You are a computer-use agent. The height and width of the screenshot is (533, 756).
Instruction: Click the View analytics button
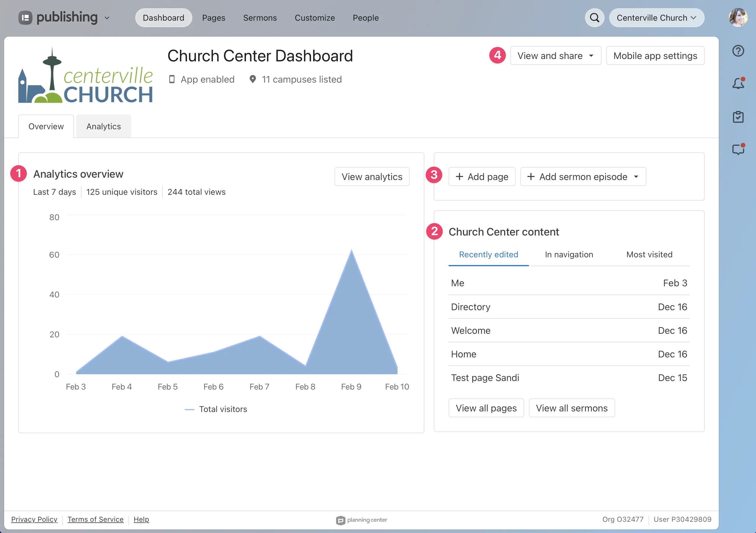tap(372, 176)
